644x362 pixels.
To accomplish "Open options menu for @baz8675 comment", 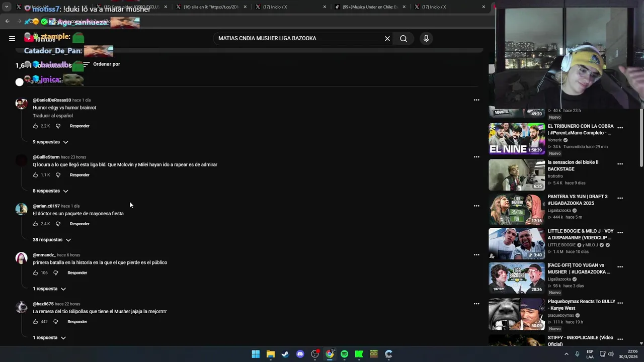I will pyautogui.click(x=476, y=304).
